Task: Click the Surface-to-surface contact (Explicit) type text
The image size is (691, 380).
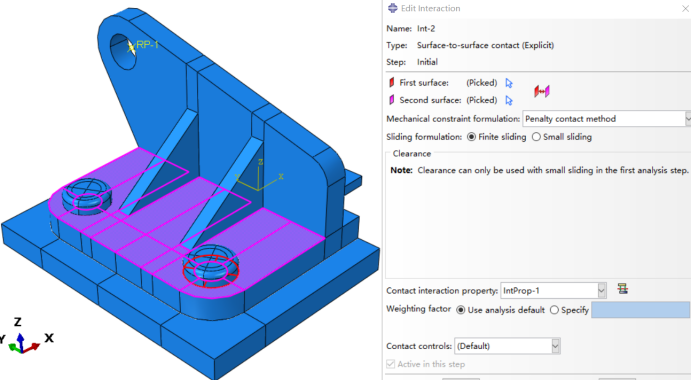Action: (x=485, y=45)
